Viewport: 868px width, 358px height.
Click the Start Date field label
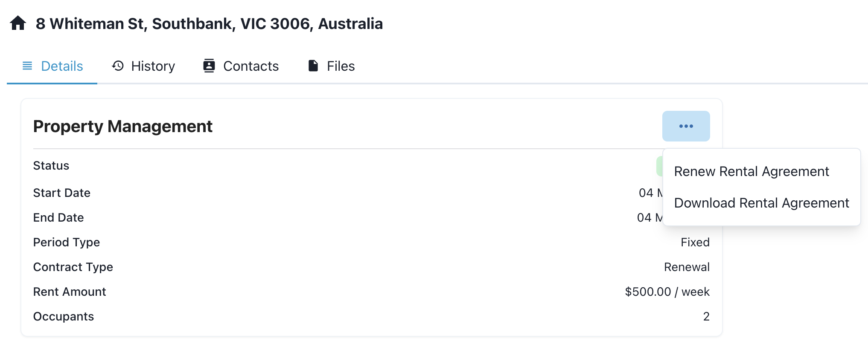pyautogui.click(x=62, y=193)
